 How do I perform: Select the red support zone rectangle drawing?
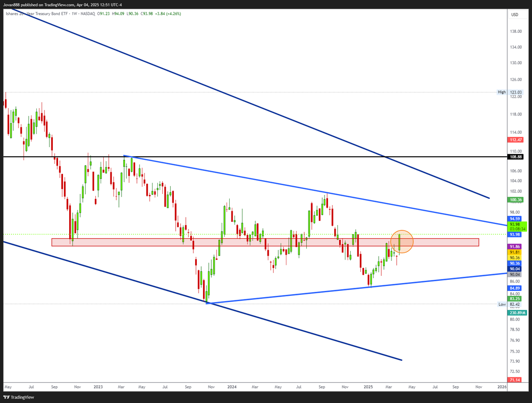pyautogui.click(x=265, y=242)
